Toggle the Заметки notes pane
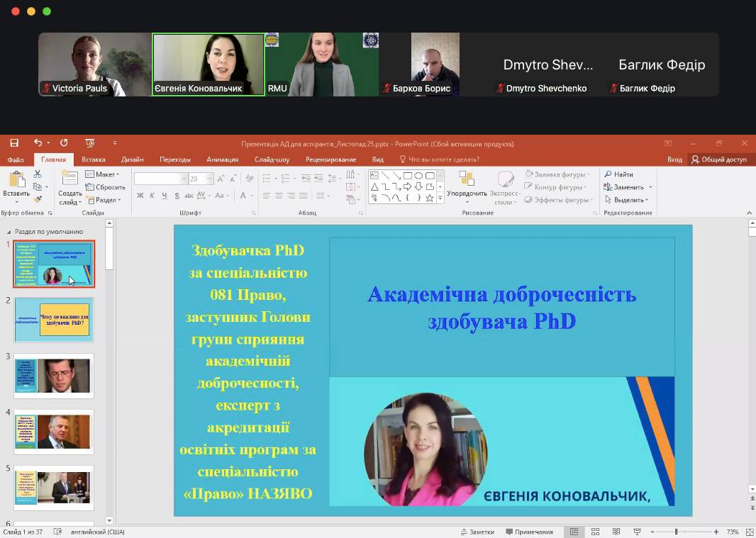 (477, 532)
